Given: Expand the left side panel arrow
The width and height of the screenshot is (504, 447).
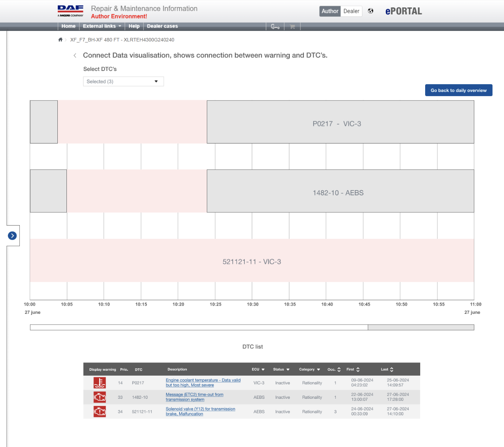Looking at the screenshot, I should coord(12,235).
